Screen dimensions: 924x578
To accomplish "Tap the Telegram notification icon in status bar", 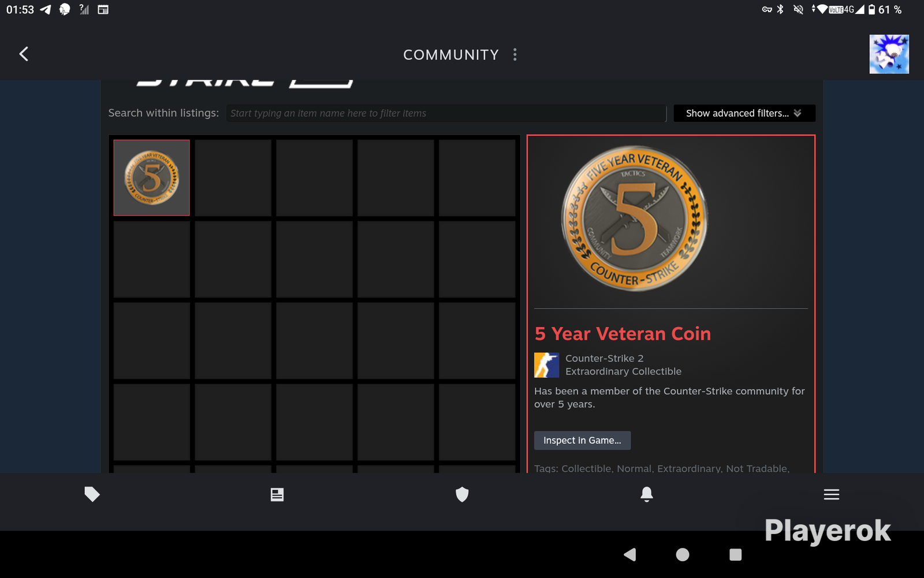I will click(46, 10).
